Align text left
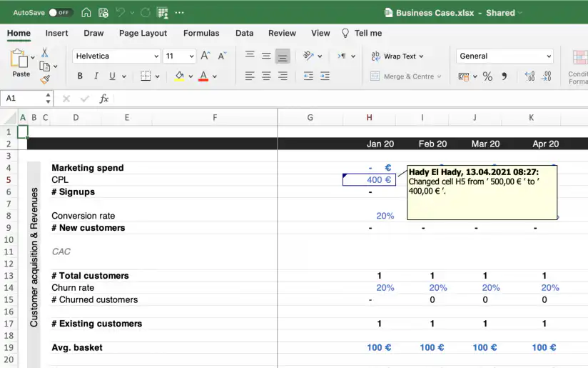588x368 pixels. click(250, 76)
